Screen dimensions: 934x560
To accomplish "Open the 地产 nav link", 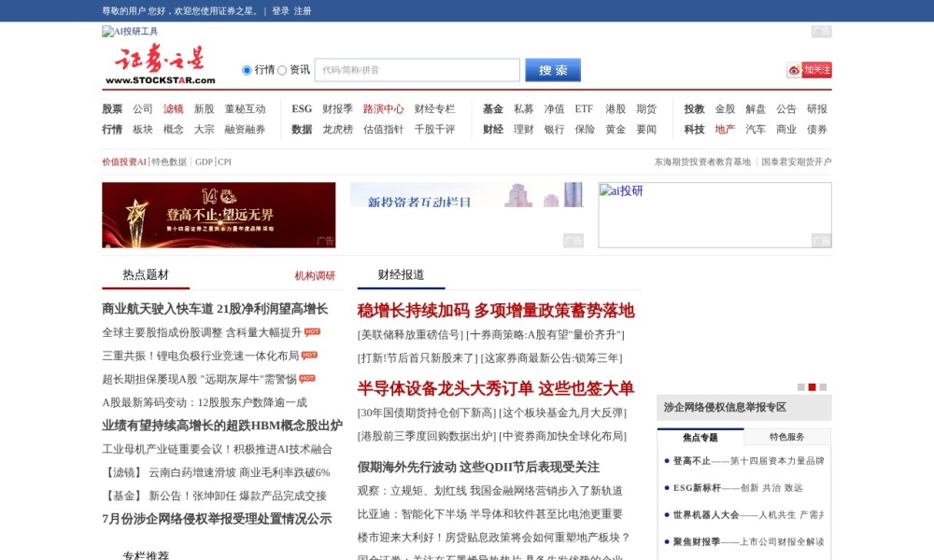I will [x=725, y=129].
